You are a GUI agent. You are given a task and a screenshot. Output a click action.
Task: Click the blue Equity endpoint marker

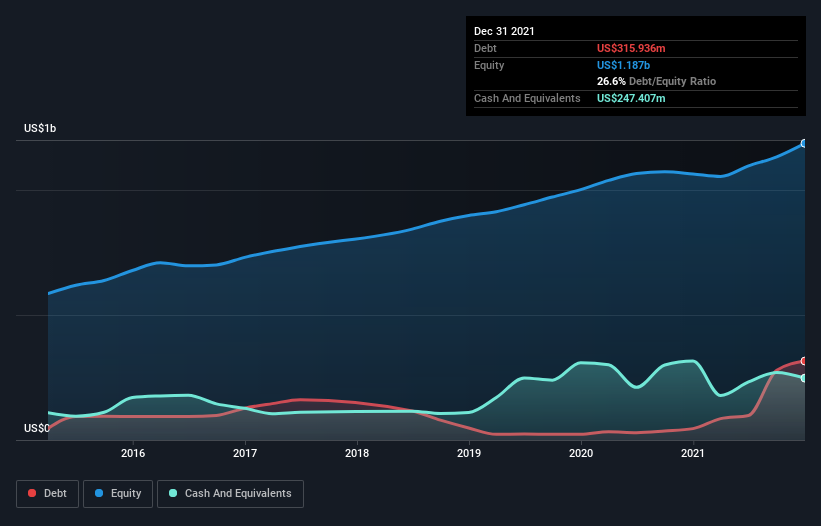tap(804, 143)
